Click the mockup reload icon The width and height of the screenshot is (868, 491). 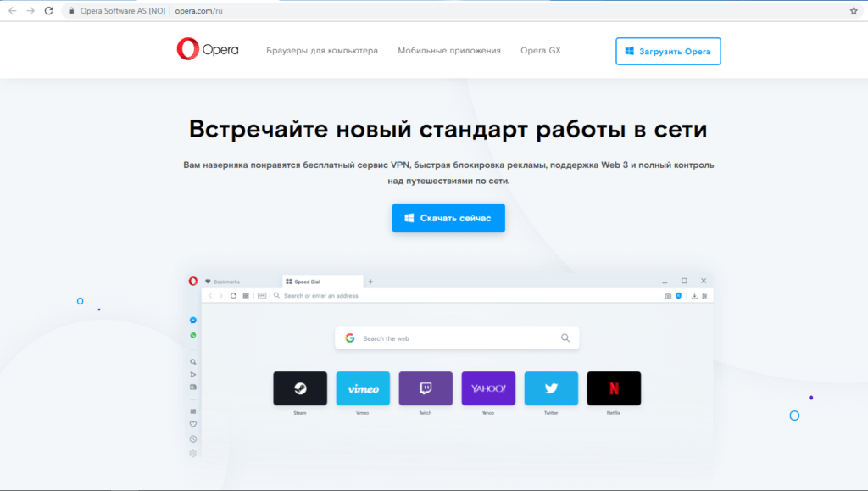(x=233, y=296)
